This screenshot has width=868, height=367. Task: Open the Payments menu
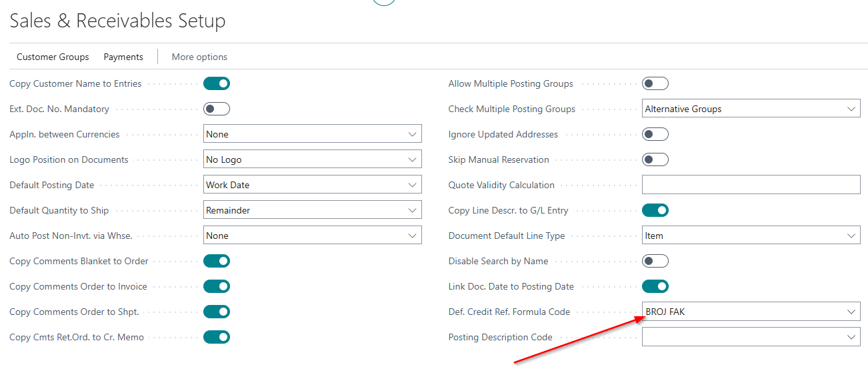point(123,57)
